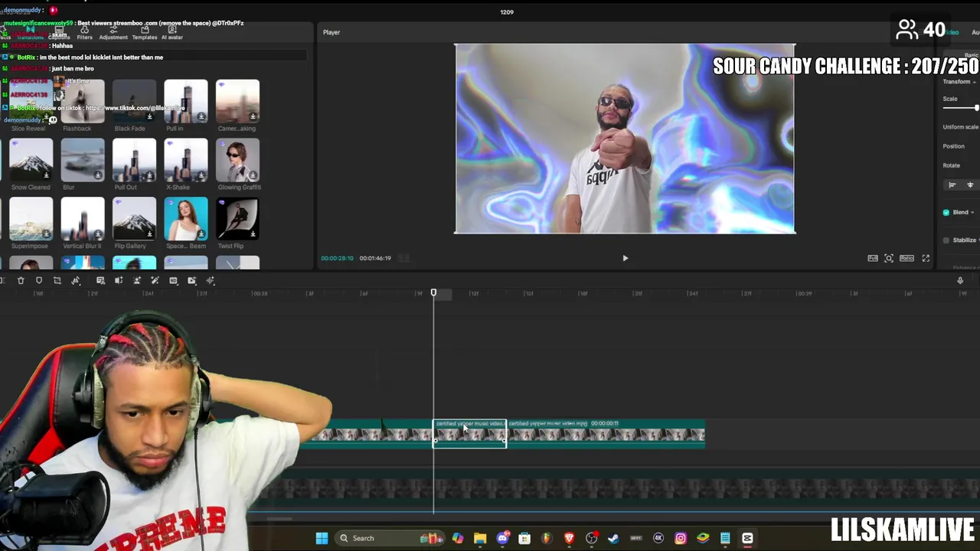The image size is (980, 551).
Task: Click the crop tool in timeline toolbar
Action: click(57, 281)
